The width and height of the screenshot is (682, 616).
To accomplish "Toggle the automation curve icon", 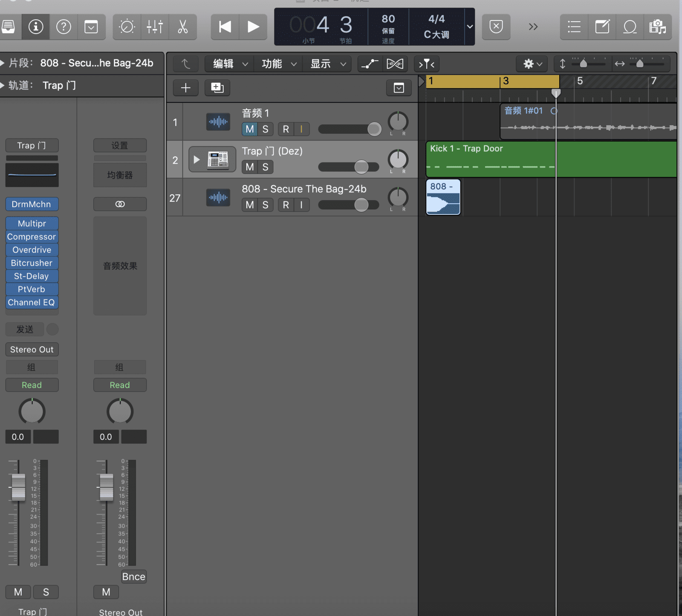I will pyautogui.click(x=369, y=64).
